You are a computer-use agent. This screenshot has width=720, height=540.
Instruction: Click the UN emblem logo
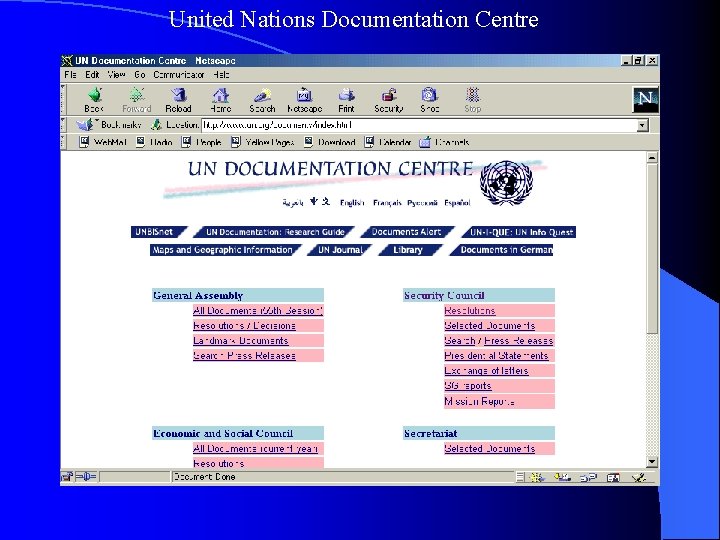pyautogui.click(x=506, y=182)
